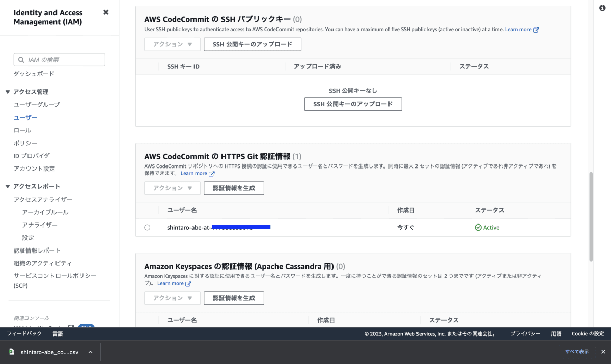Viewport: 611px width, 364px height.
Task: Open the download item chevron menu
Action: pos(90,352)
